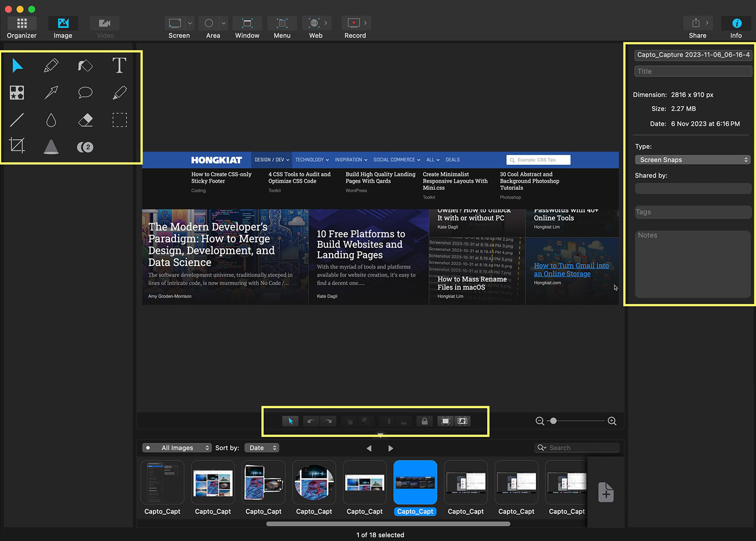The image size is (756, 541).
Task: Click the fit-to-canvas frame button
Action: (446, 421)
